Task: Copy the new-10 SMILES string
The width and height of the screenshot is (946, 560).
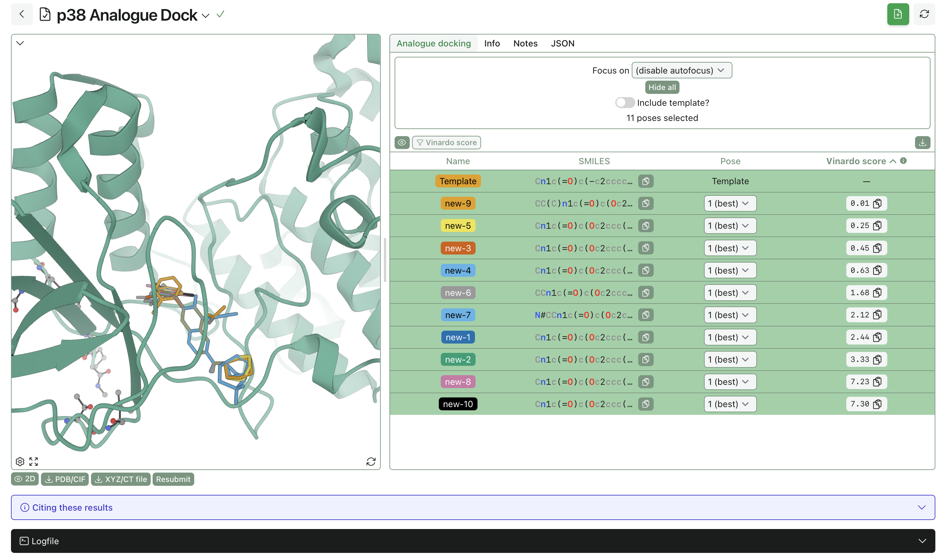Action: (x=646, y=404)
